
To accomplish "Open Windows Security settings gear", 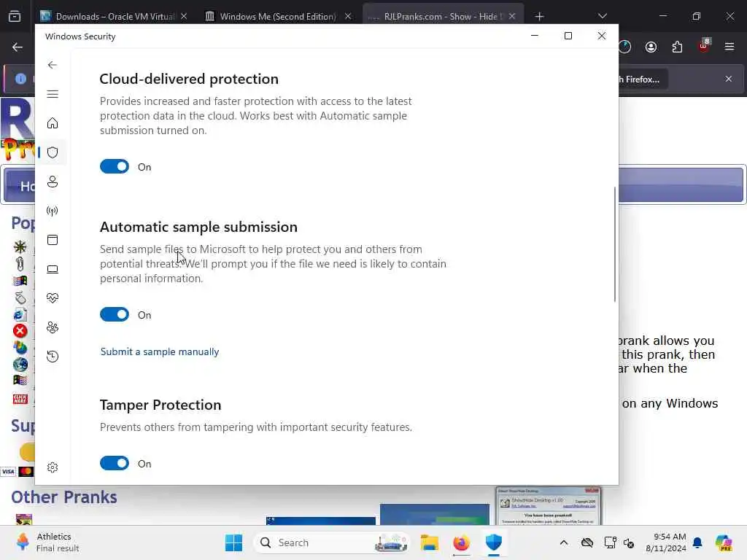I will (53, 467).
